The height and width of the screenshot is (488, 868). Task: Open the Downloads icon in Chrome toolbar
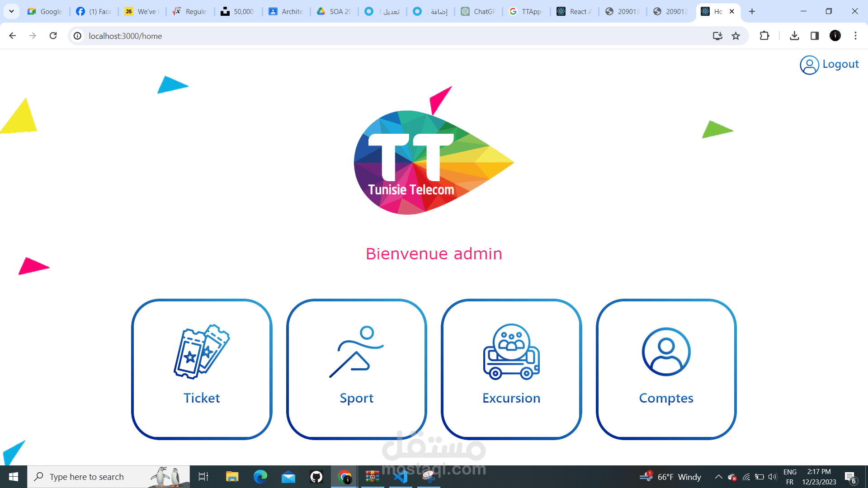[794, 36]
